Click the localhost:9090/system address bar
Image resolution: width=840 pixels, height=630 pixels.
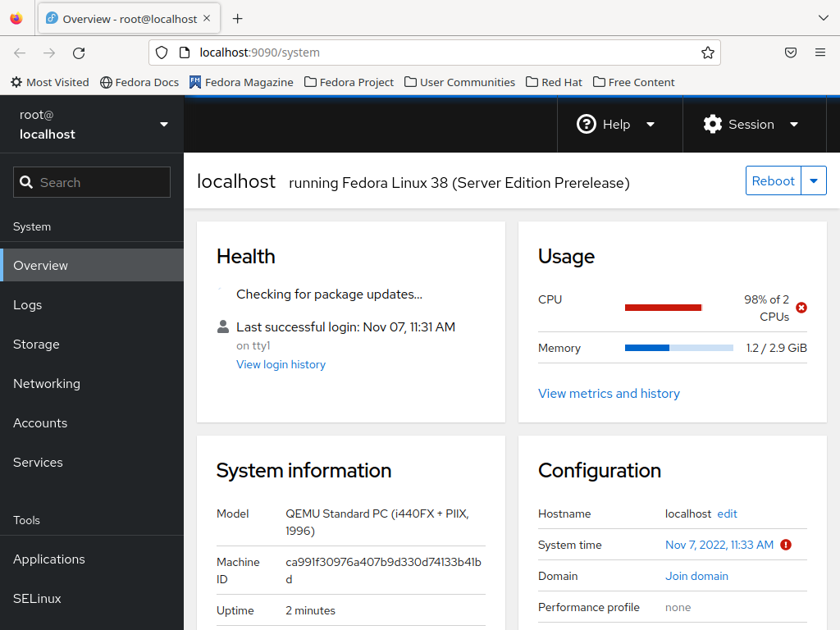point(435,52)
